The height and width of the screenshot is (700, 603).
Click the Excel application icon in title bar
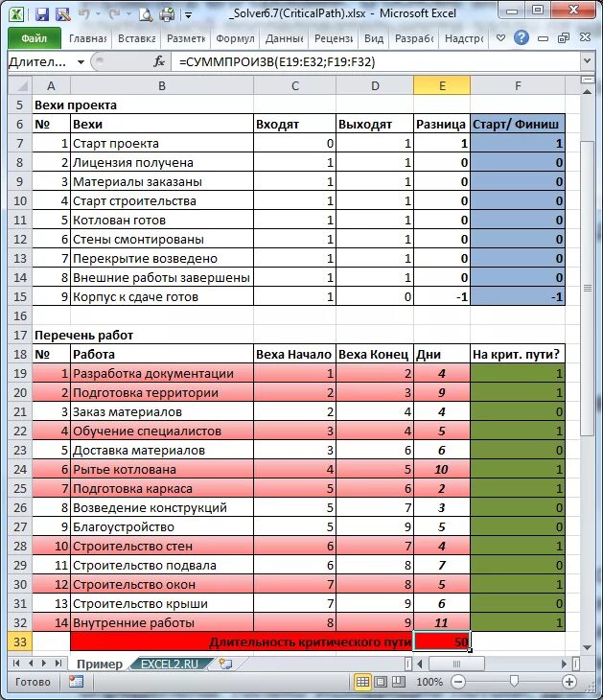pyautogui.click(x=16, y=13)
